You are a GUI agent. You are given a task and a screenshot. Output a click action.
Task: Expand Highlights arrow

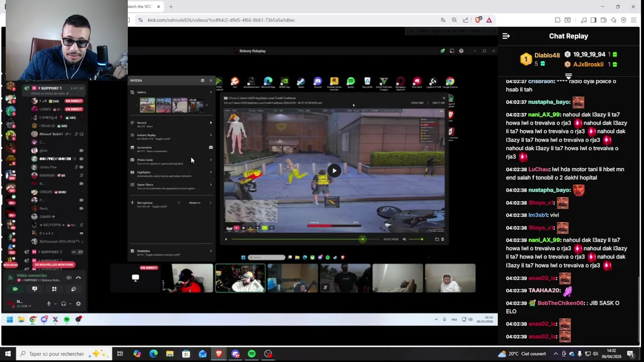pyautogui.click(x=211, y=172)
